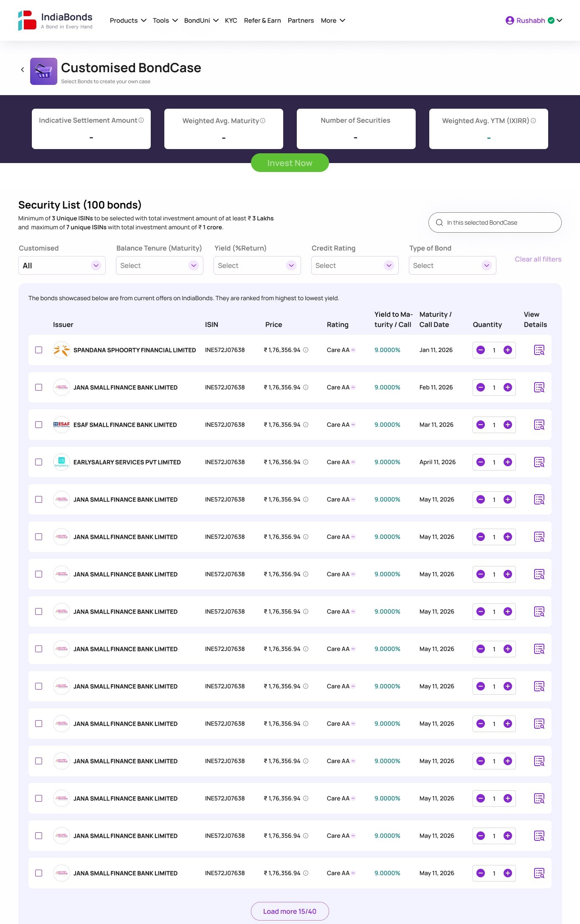This screenshot has height=924, width=580.
Task: Increase quantity for EarlySalary Services bond
Action: [507, 462]
